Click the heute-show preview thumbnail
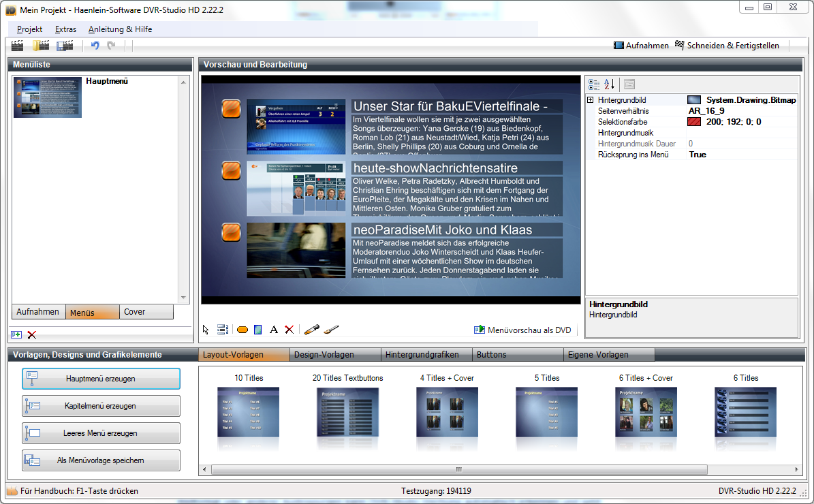Image resolution: width=814 pixels, height=504 pixels. pos(296,189)
